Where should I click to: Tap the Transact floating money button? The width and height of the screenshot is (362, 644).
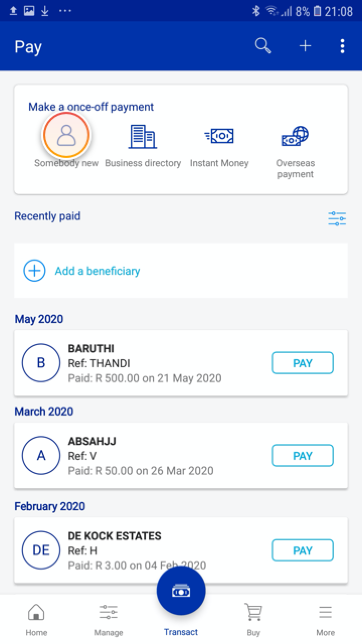(181, 592)
